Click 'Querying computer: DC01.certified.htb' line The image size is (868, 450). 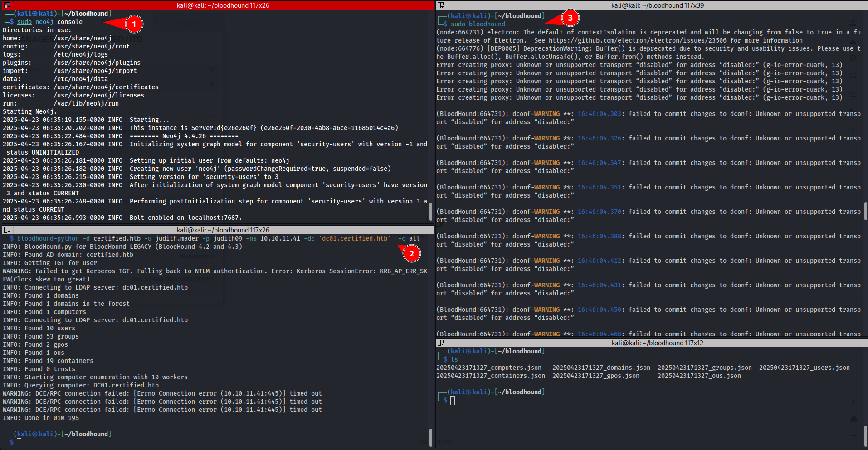[81, 385]
